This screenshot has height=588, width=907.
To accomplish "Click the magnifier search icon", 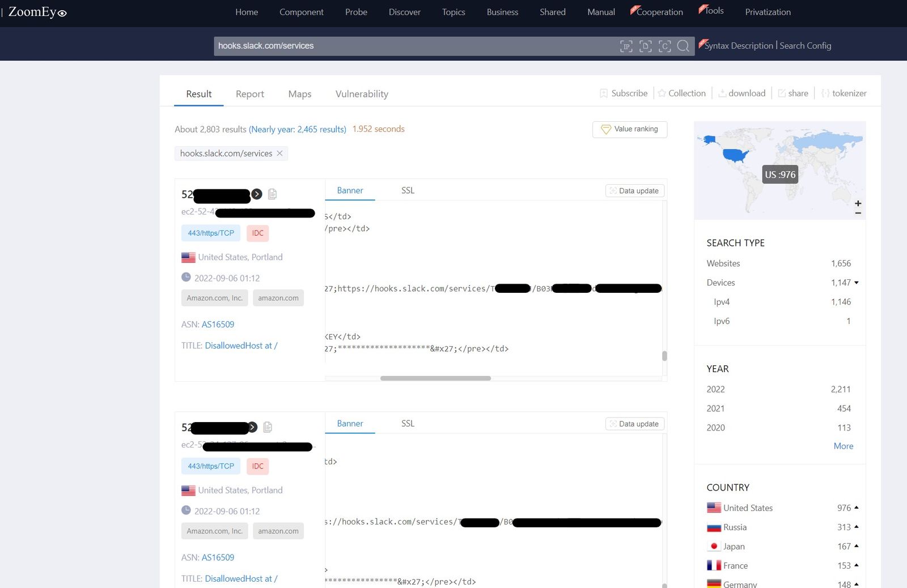I will pyautogui.click(x=684, y=46).
